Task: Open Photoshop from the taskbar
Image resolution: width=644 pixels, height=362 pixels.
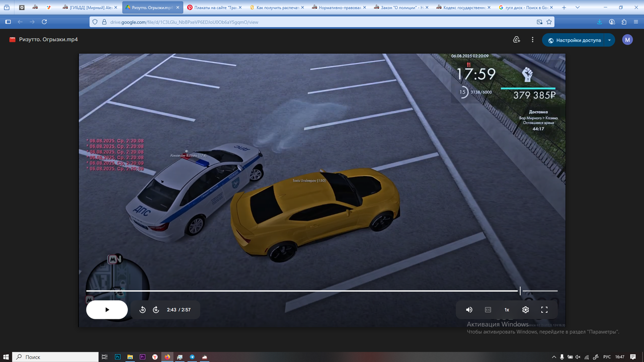Action: coord(118,357)
